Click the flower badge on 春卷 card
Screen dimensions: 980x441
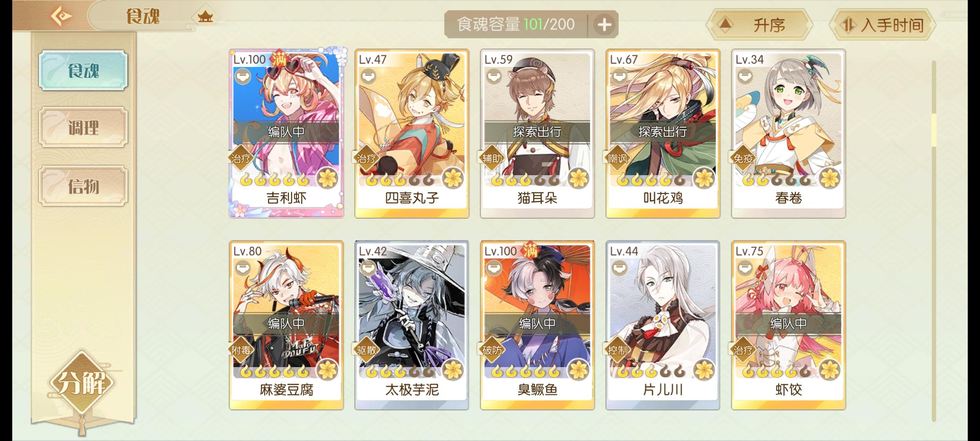click(x=830, y=178)
